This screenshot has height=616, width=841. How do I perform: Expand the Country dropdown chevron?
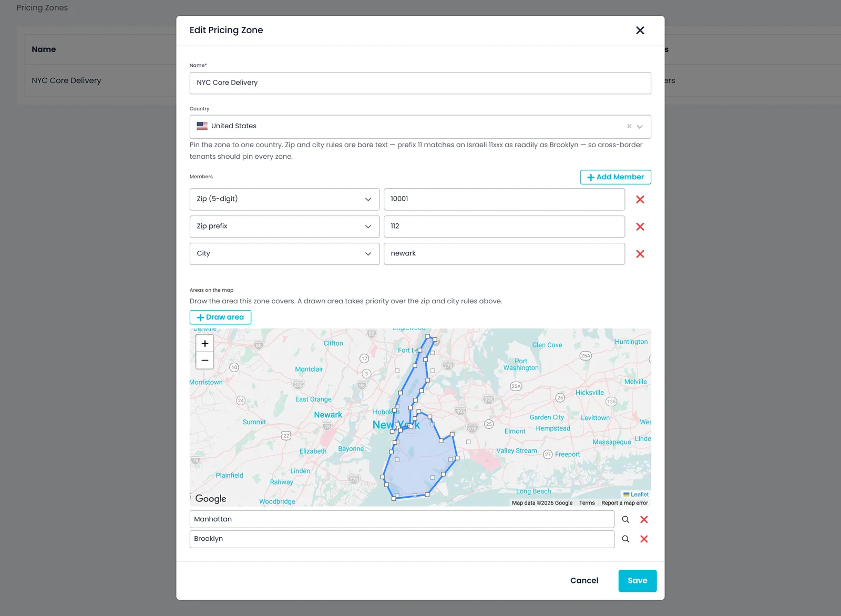pos(640,127)
